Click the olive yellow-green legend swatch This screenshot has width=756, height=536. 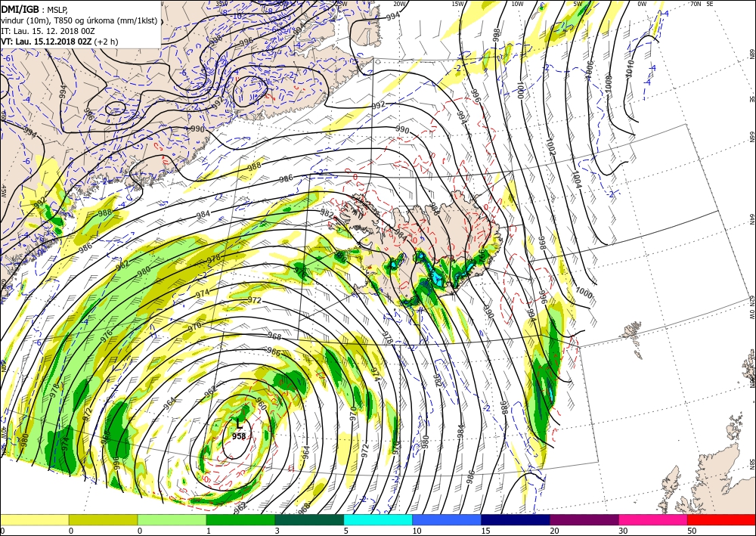[103, 519]
